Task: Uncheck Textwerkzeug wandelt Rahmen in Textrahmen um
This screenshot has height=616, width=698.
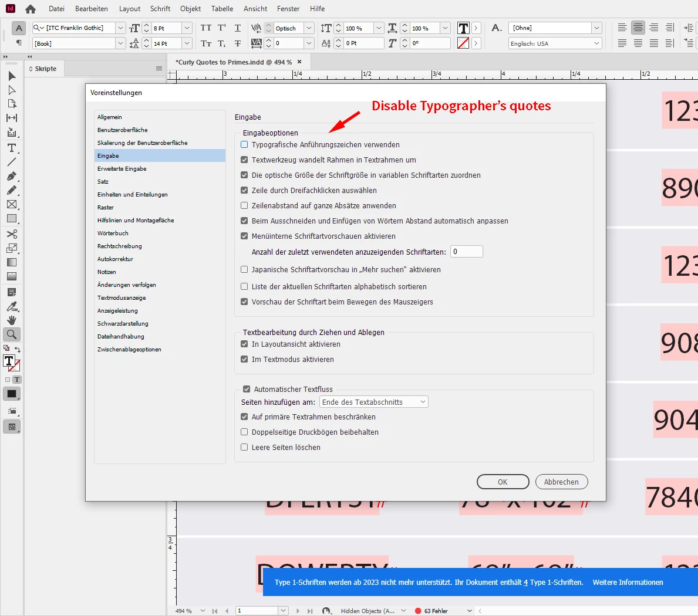Action: coord(244,160)
